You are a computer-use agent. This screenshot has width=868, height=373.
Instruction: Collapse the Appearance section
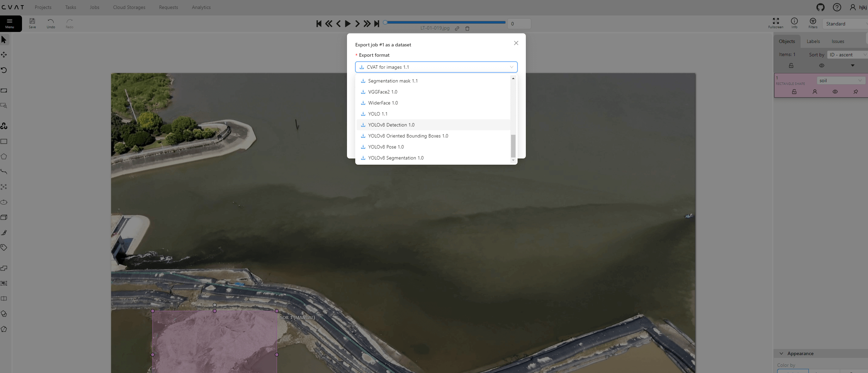click(781, 353)
